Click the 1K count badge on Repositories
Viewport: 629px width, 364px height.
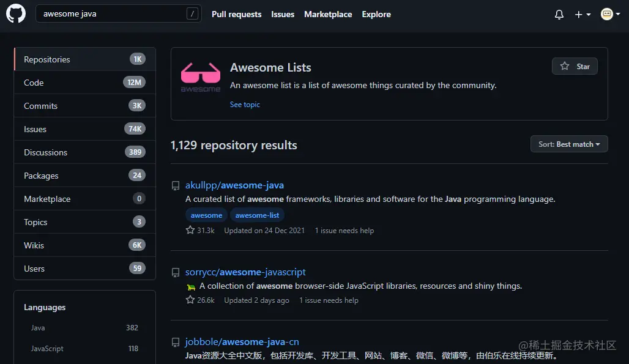[x=138, y=59]
